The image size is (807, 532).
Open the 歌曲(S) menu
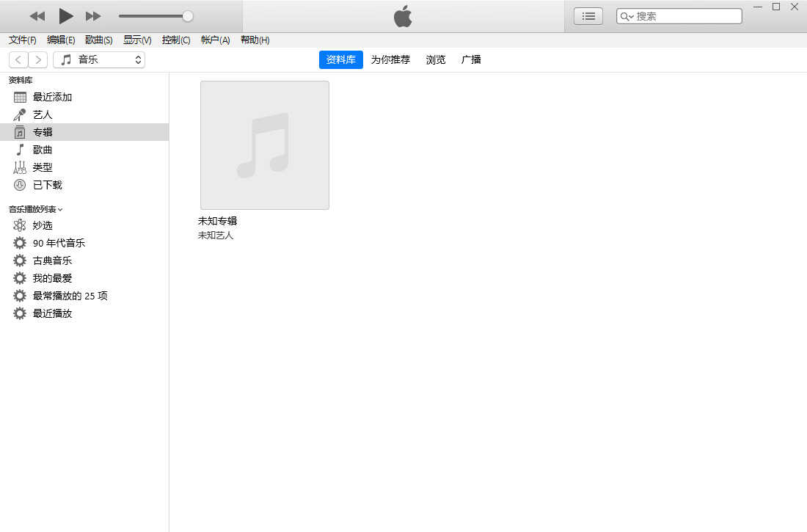click(99, 40)
